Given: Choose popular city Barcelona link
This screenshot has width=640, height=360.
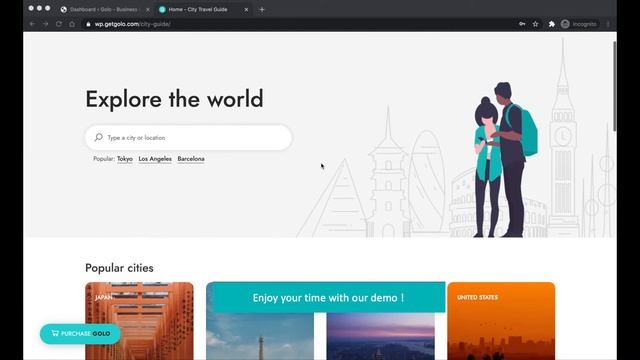Looking at the screenshot, I should click(x=191, y=159).
